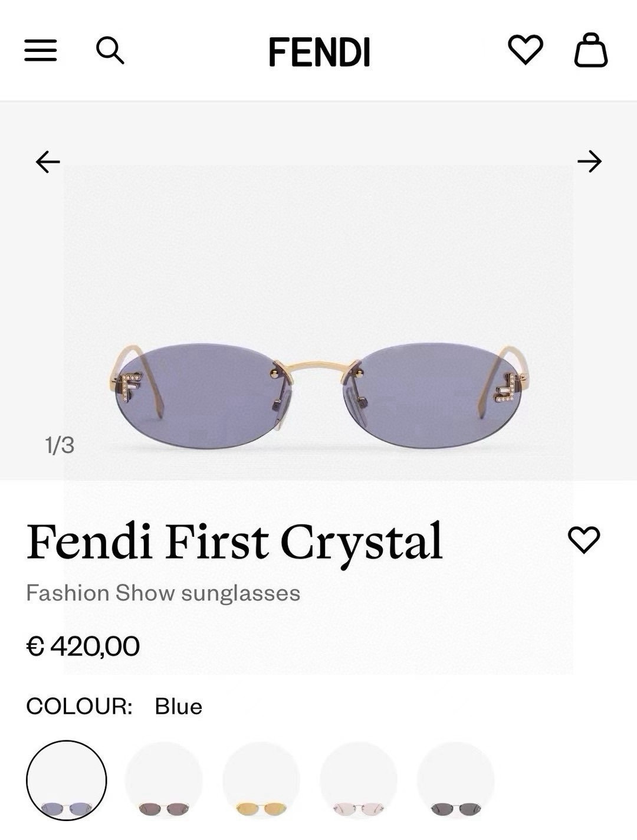Go to previous product image arrow

tap(48, 162)
